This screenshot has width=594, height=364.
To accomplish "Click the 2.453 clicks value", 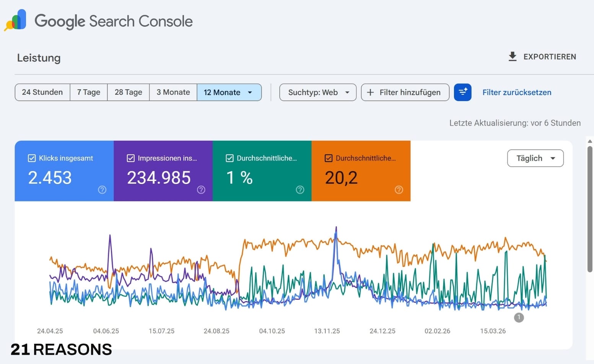I will click(x=50, y=178).
